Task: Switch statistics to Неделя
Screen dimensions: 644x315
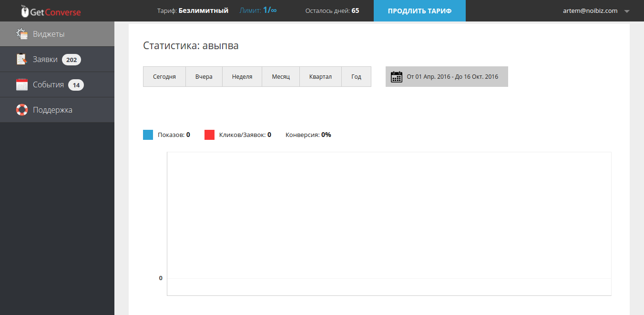Action: coord(242,76)
